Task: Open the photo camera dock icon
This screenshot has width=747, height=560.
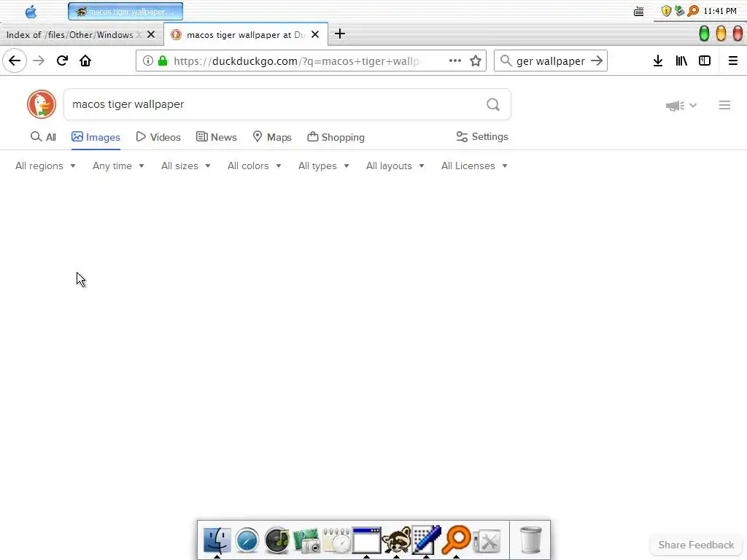Action: tap(307, 540)
